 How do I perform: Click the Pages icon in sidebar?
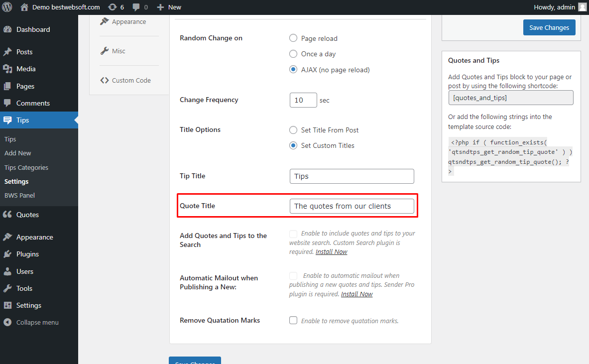[7, 86]
